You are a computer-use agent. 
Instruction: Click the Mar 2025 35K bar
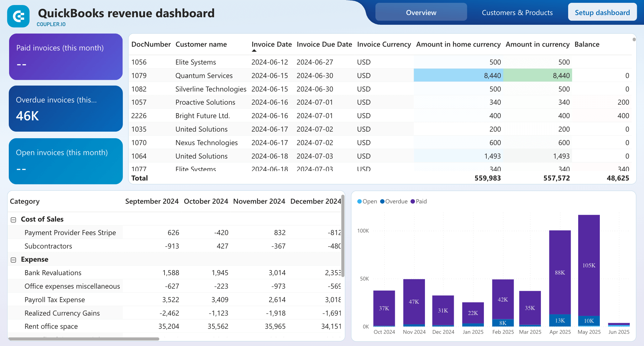pyautogui.click(x=530, y=308)
